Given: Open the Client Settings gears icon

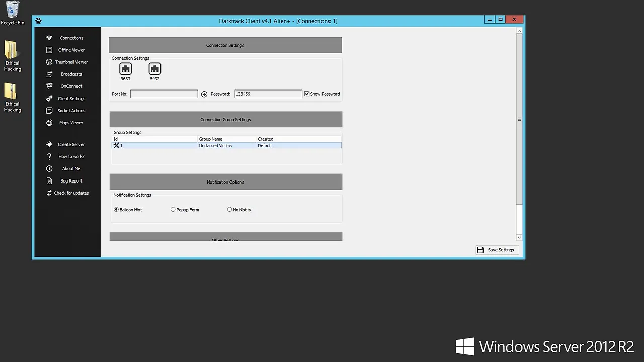Looking at the screenshot, I should 49,99.
